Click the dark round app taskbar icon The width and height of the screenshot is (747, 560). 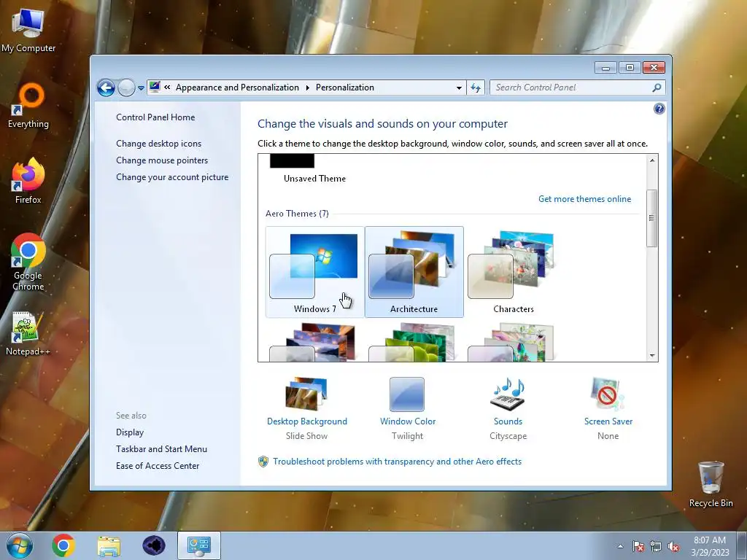[154, 545]
